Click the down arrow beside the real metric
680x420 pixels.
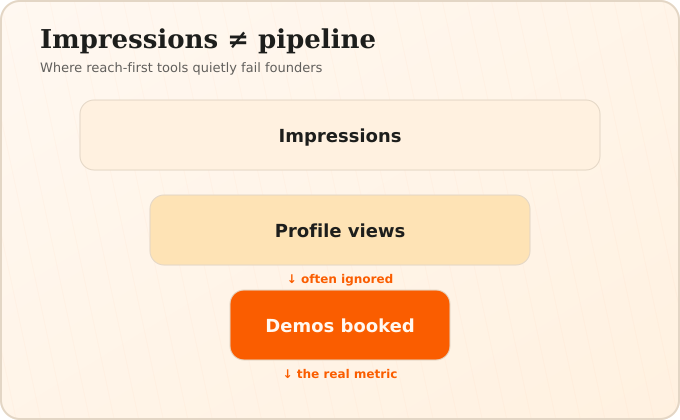point(288,374)
